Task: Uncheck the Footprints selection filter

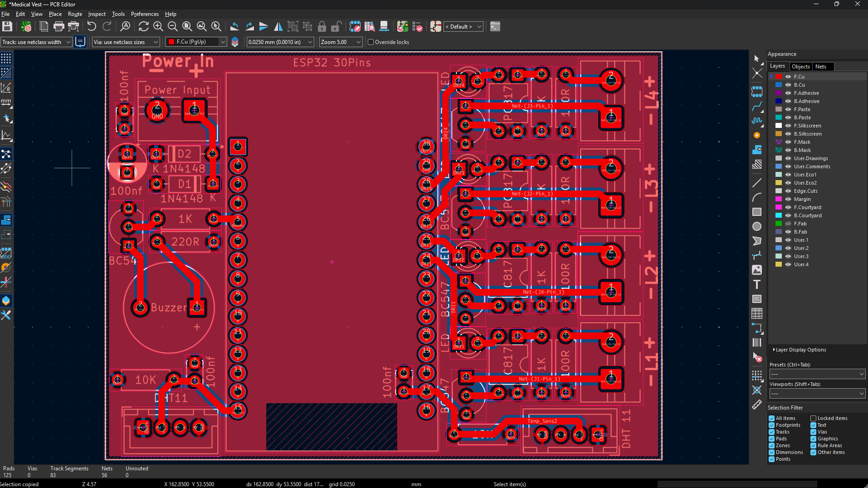Action: tap(771, 425)
